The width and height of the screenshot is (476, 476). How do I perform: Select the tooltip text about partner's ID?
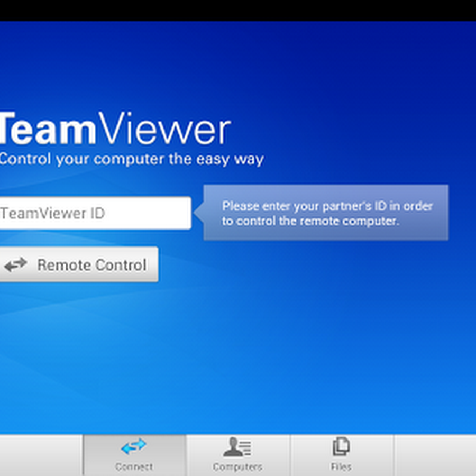pos(327,214)
